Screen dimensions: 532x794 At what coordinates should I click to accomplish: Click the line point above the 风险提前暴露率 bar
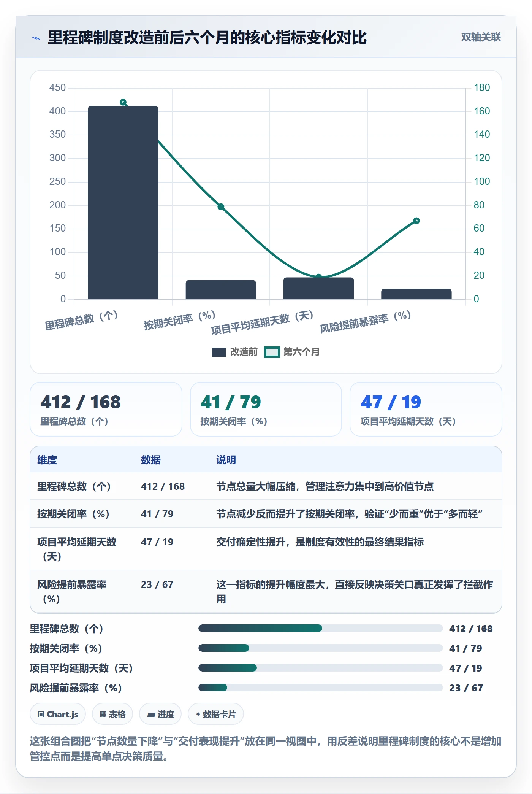coord(416,221)
